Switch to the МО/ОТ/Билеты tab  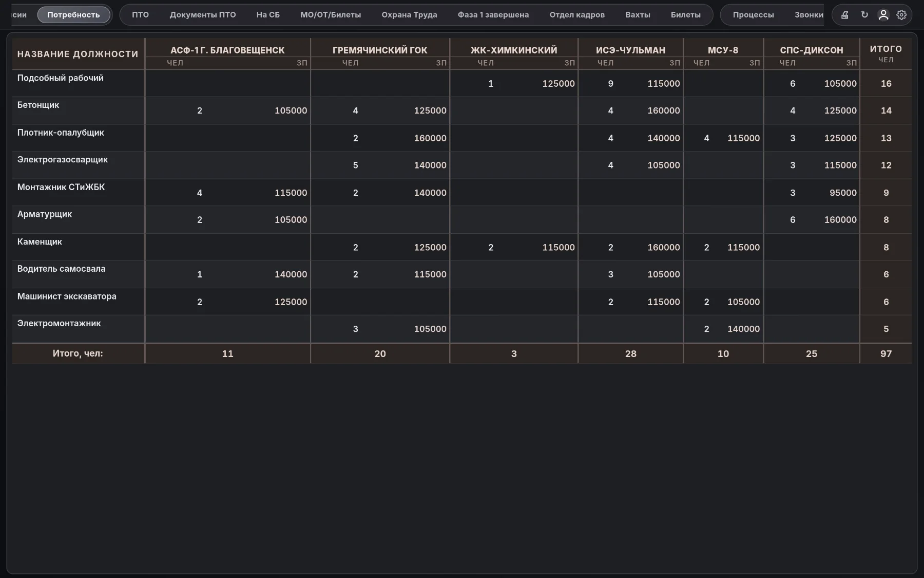331,15
